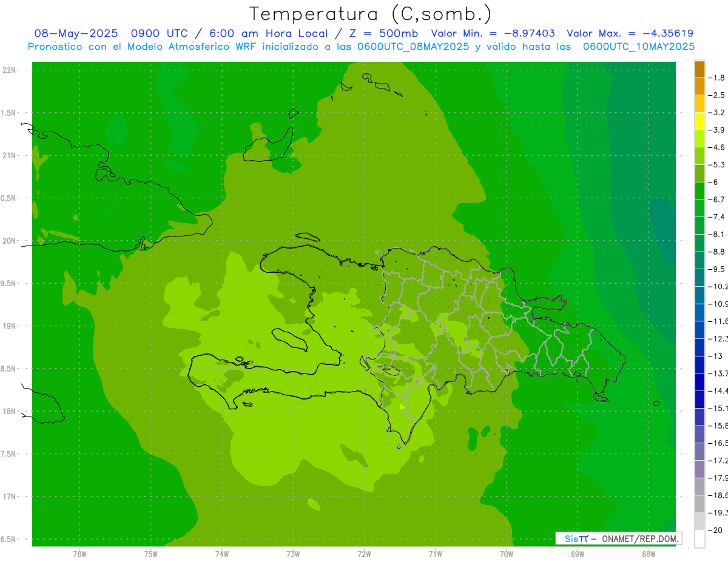Click the "-3.2" colorbar label
Image resolution: width=728 pixels, height=562 pixels.
tap(717, 113)
